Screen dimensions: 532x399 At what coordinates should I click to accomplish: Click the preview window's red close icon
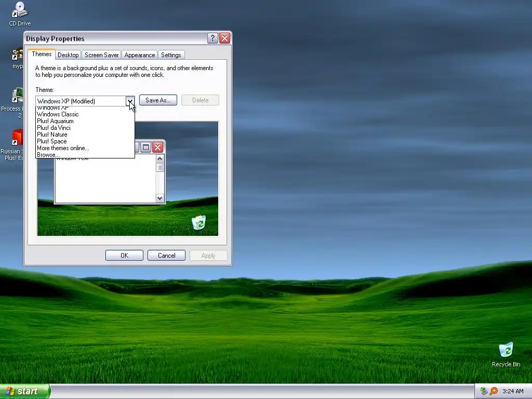157,147
